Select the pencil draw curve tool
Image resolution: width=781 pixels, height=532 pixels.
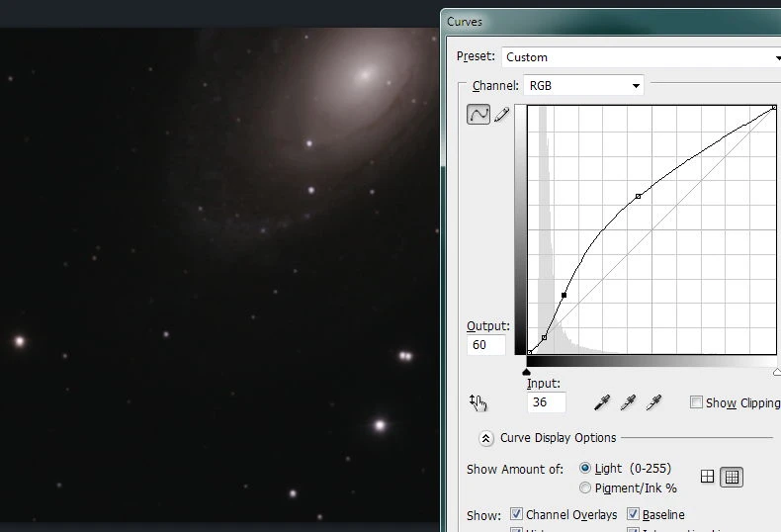(501, 115)
